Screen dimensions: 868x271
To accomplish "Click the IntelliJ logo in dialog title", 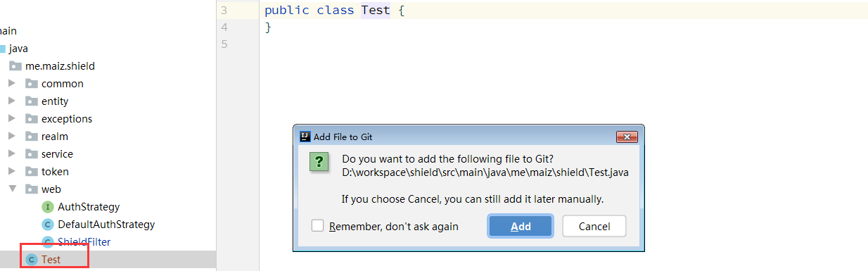I will [305, 137].
